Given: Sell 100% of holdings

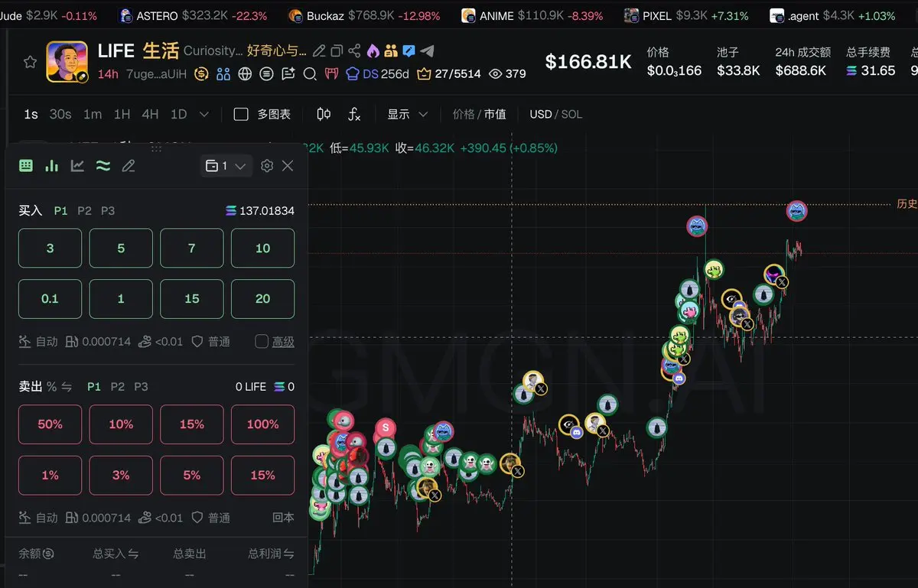Looking at the screenshot, I should click(x=262, y=424).
